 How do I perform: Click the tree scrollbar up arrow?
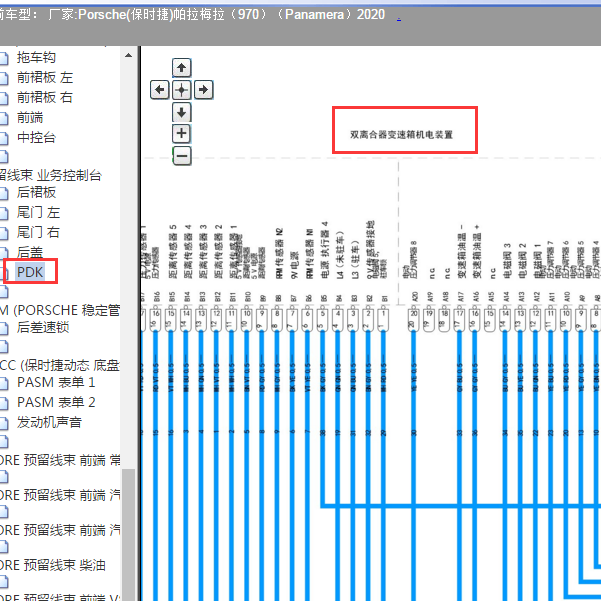coord(128,55)
